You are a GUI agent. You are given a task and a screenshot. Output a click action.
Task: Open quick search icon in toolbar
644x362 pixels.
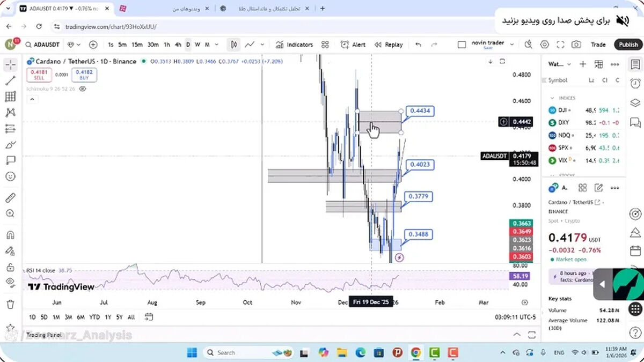(529, 45)
